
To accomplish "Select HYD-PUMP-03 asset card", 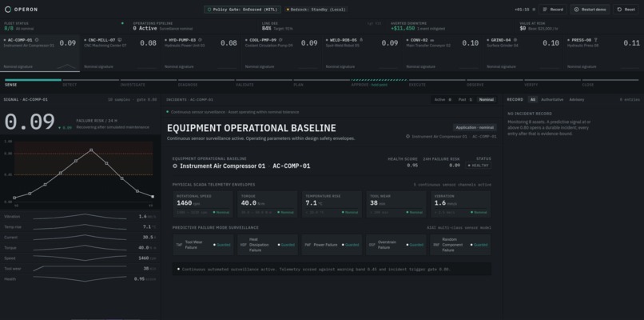I will tap(201, 54).
